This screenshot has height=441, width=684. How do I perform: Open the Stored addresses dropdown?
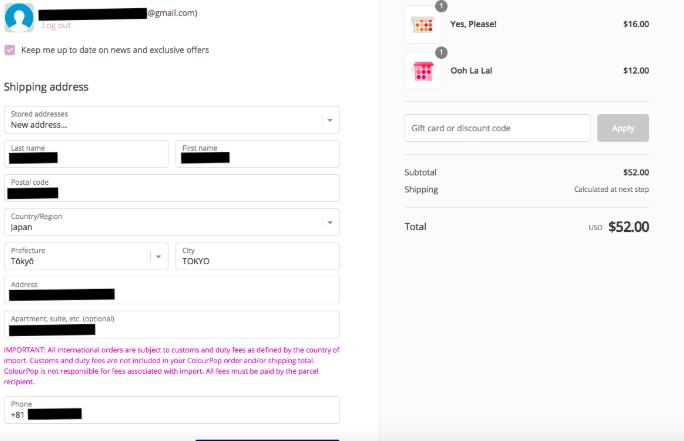coord(171,120)
